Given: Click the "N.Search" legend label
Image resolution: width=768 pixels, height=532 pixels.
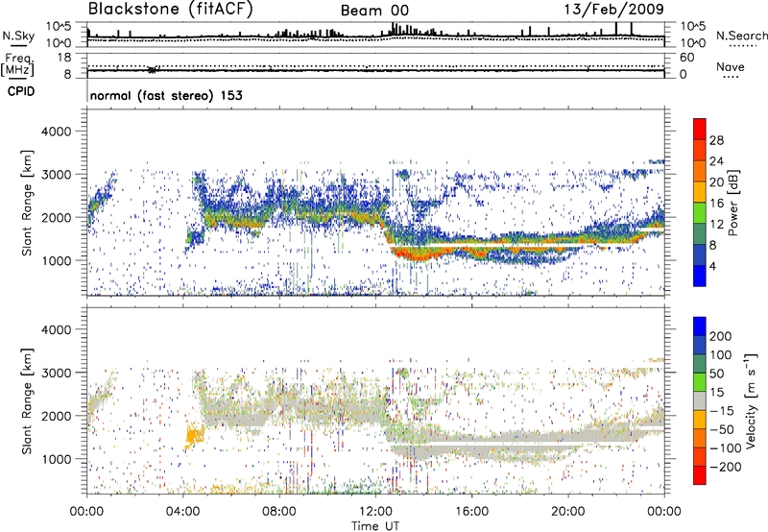Looking at the screenshot, I should (742, 36).
